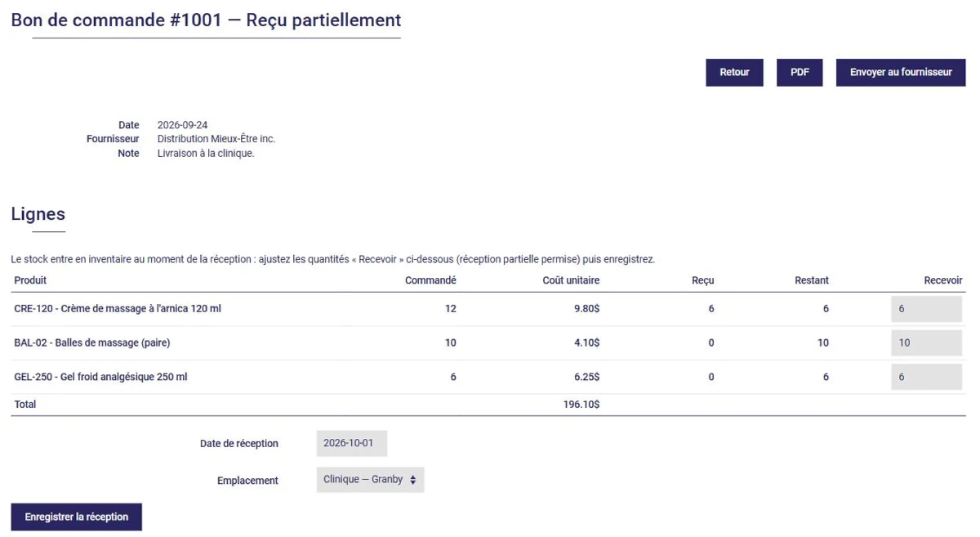
Task: Select product text CRE-120 - Crème de massage
Action: 118,309
